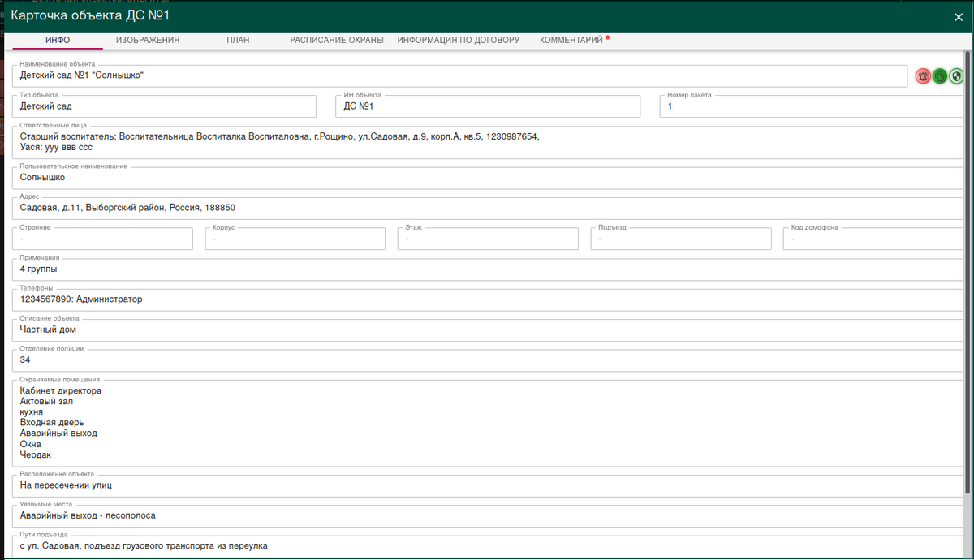This screenshot has width=974, height=560.
Task: Select the ИНФО tab
Action: (57, 40)
